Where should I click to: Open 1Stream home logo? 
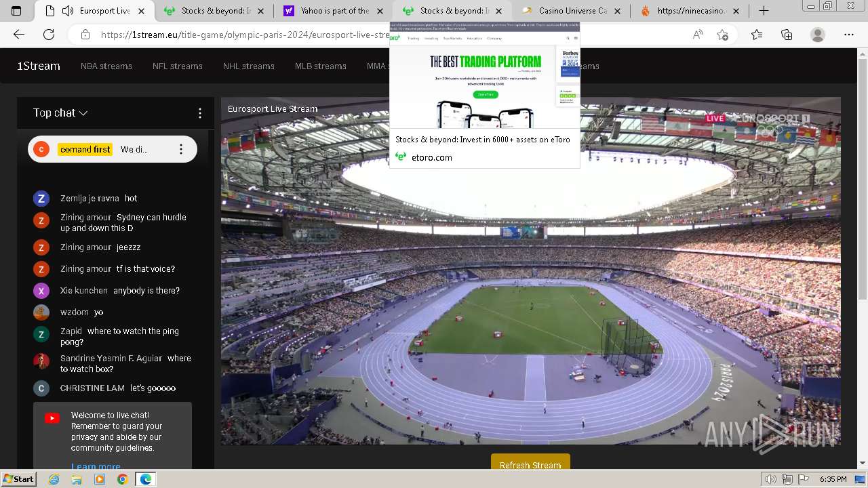tap(39, 66)
